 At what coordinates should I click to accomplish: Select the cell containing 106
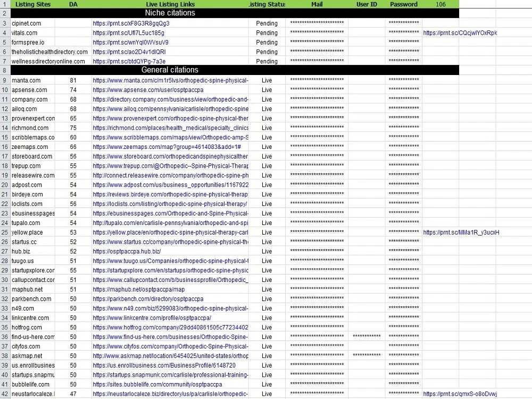point(440,4)
